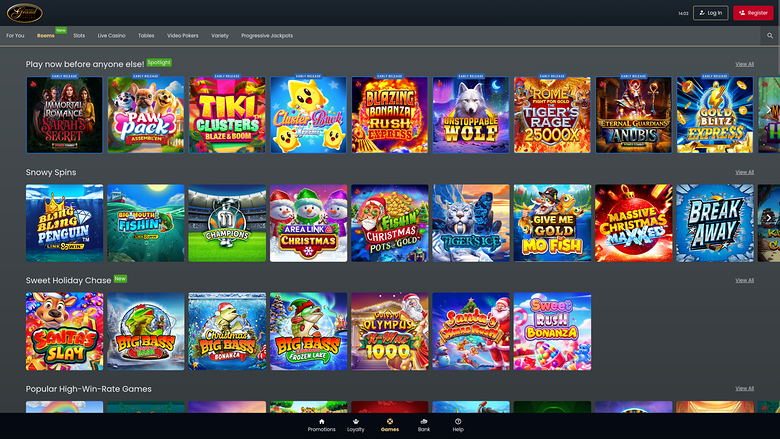Click the Help icon in bottom bar
Screen dimensions: 780x439
coord(458,421)
